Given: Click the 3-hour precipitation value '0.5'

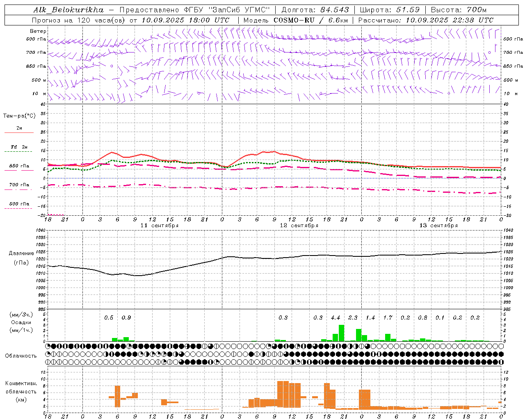Looking at the screenshot, I should pyautogui.click(x=109, y=318).
